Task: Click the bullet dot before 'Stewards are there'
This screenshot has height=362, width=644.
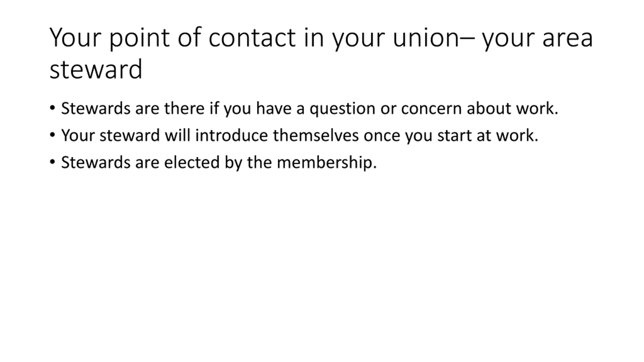Action: [x=52, y=108]
